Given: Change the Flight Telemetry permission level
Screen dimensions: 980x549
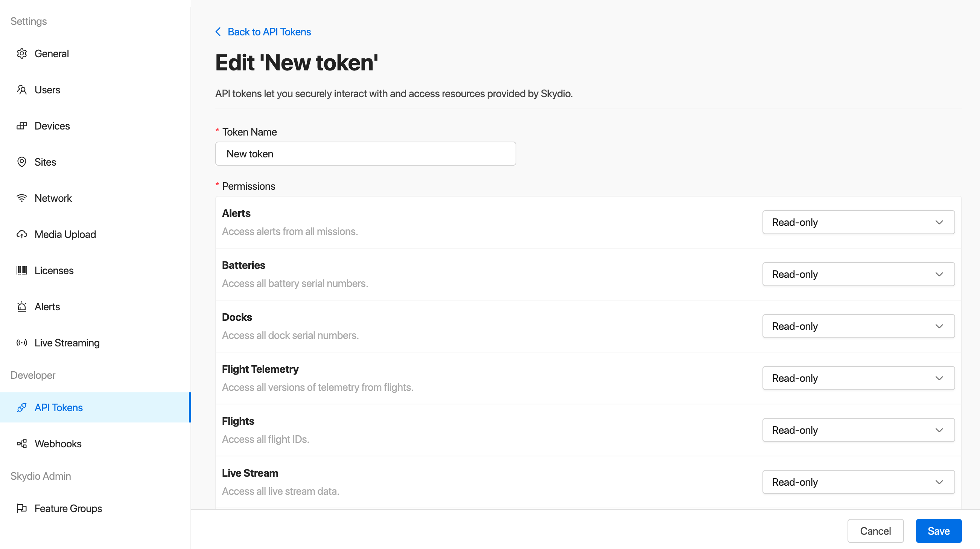Looking at the screenshot, I should point(858,378).
